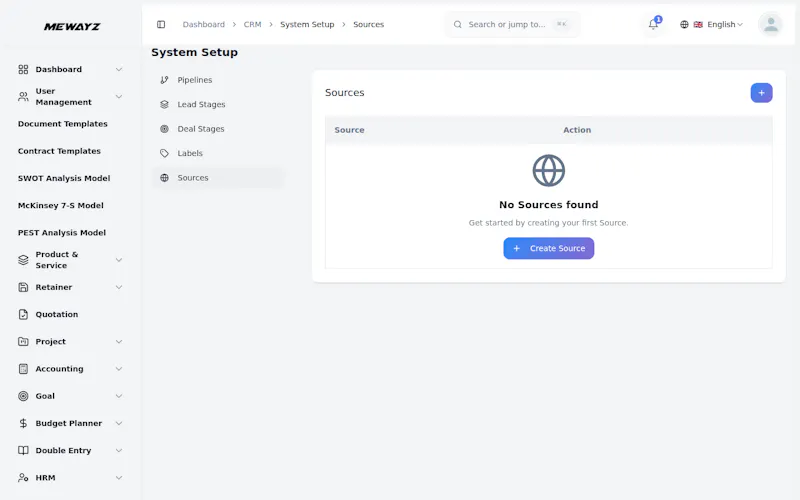Click the search magnifier icon
This screenshot has height=500, width=800.
click(x=458, y=24)
